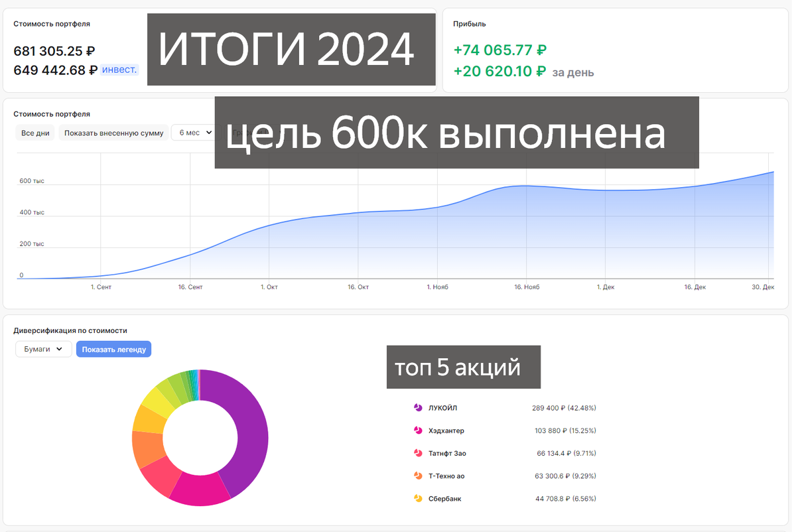Toggle the инвест. badge under portfolio value
This screenshot has width=796, height=532.
coord(119,69)
